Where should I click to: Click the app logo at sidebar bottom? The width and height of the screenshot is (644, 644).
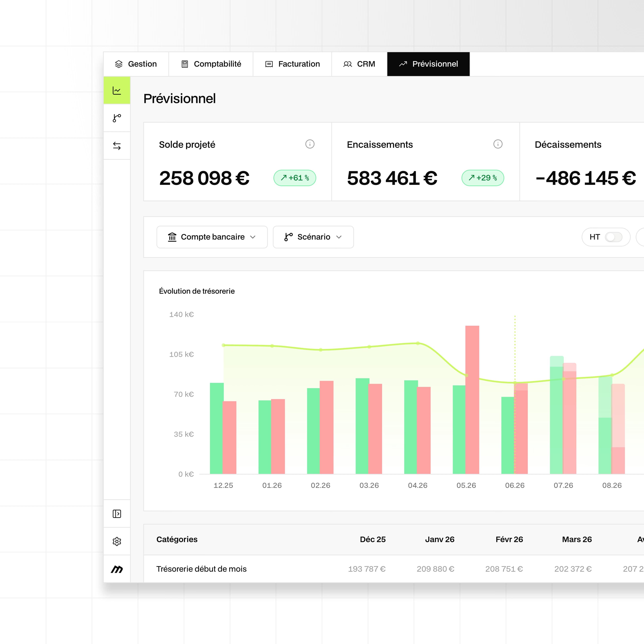pyautogui.click(x=117, y=569)
